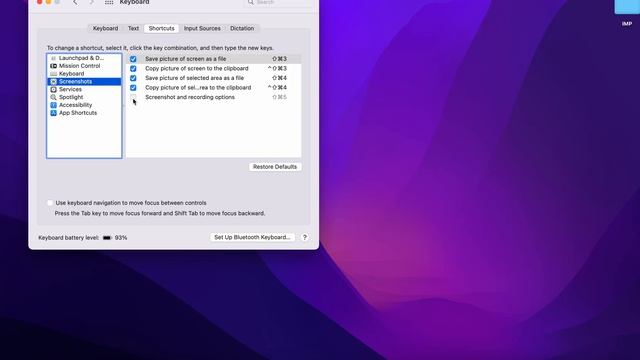Select Accessibility in category list
The image size is (640, 360).
pos(84,105)
